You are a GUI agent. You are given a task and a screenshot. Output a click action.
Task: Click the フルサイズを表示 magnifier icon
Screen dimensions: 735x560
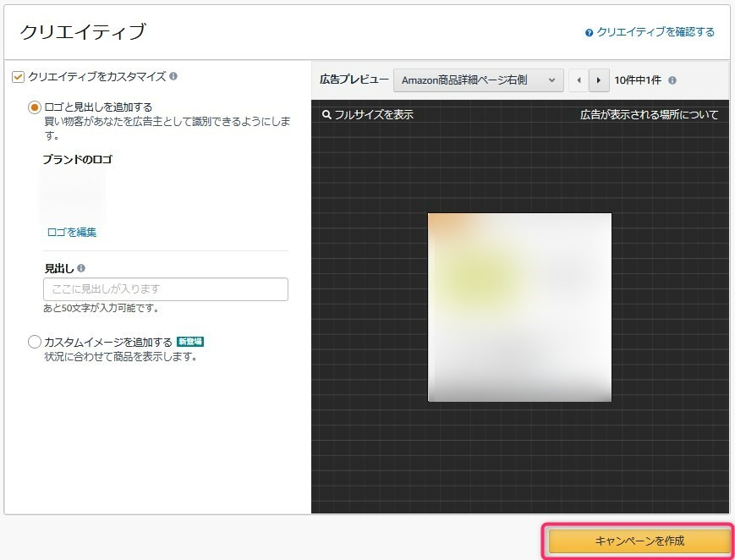point(326,114)
